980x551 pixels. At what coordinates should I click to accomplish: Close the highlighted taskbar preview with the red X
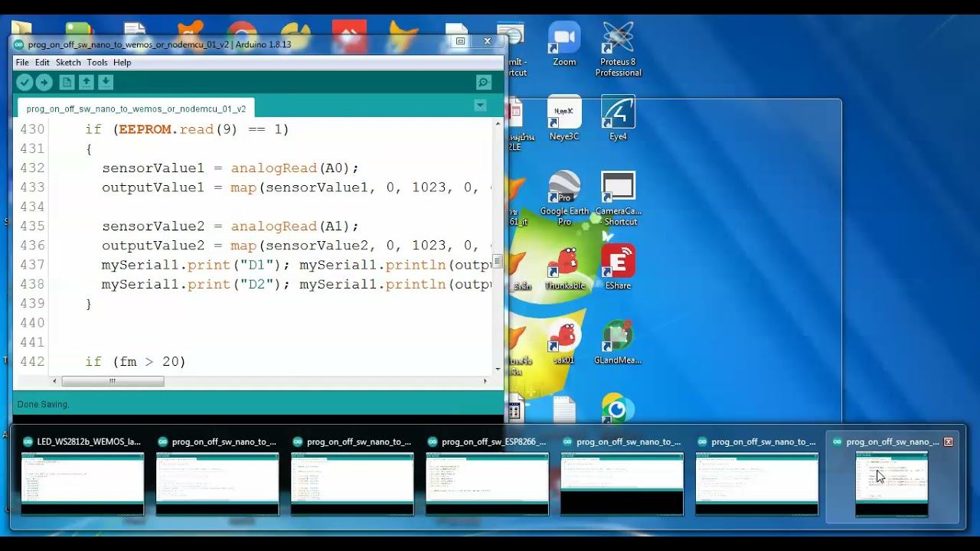tap(948, 442)
